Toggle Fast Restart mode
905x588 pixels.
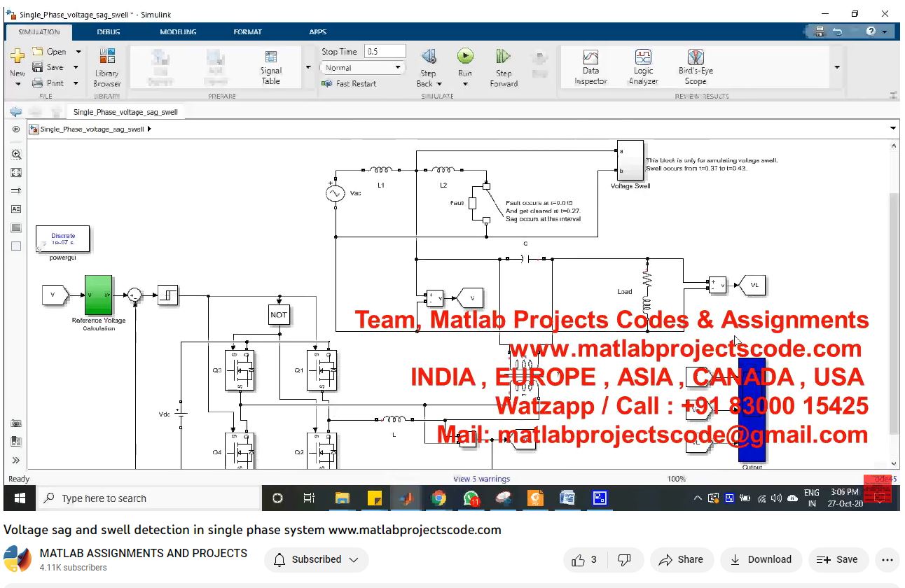pyautogui.click(x=349, y=83)
